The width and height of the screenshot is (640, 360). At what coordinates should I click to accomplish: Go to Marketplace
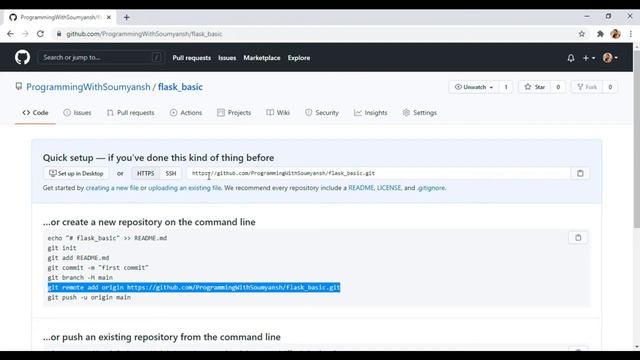point(262,58)
